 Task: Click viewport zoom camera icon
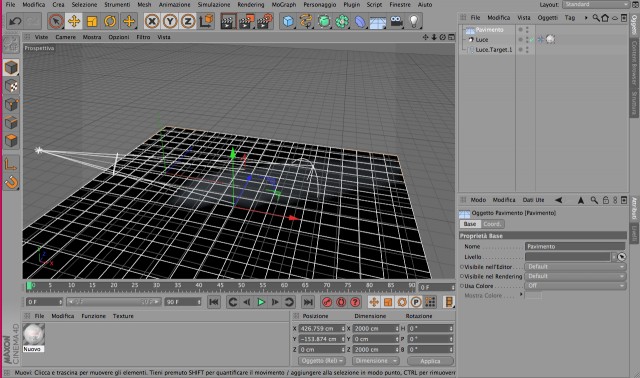[434, 37]
